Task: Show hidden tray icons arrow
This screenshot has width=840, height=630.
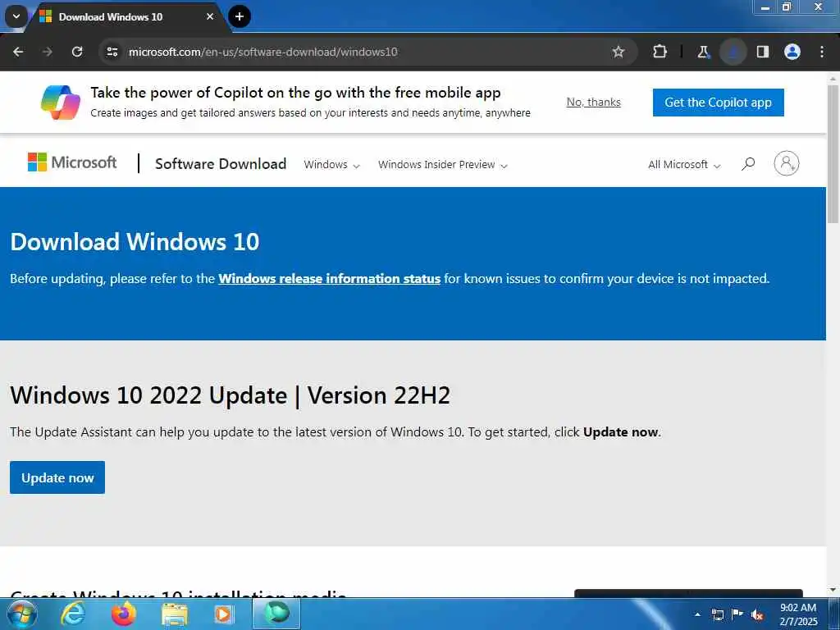Action: click(x=697, y=614)
